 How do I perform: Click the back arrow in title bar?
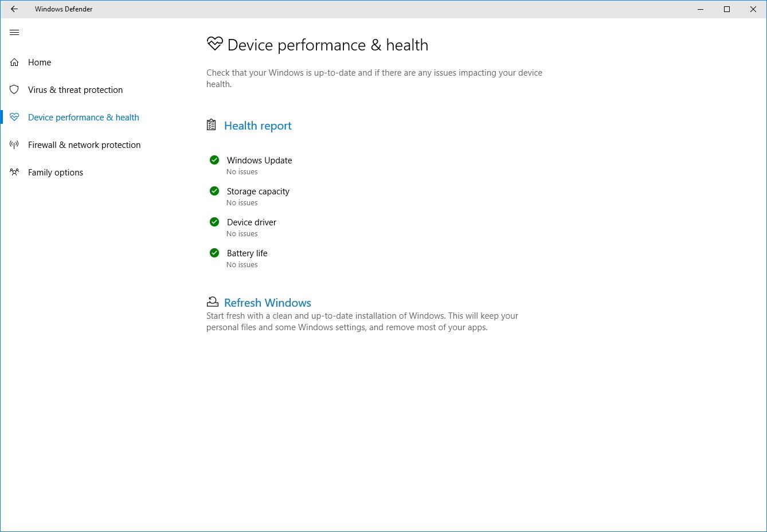tap(14, 9)
